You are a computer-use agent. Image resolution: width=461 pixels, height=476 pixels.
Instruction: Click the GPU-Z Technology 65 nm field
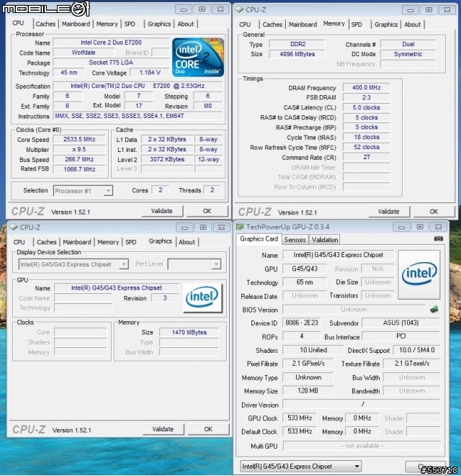(304, 282)
